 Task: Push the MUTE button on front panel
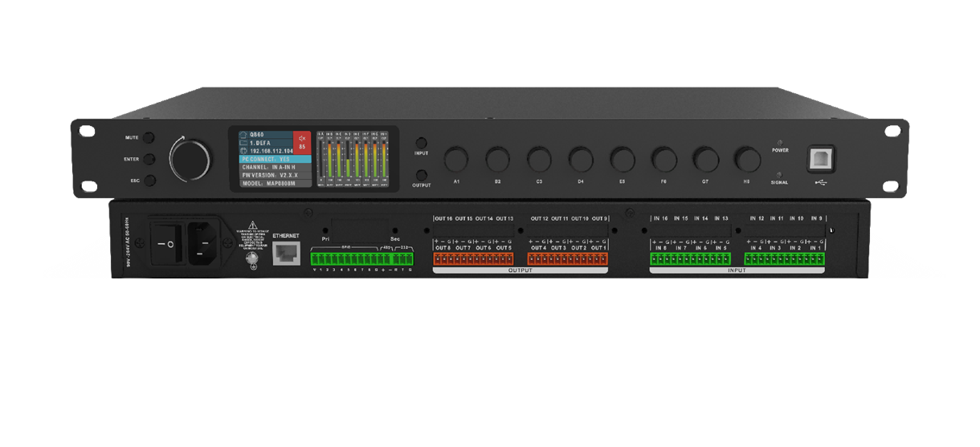point(149,137)
